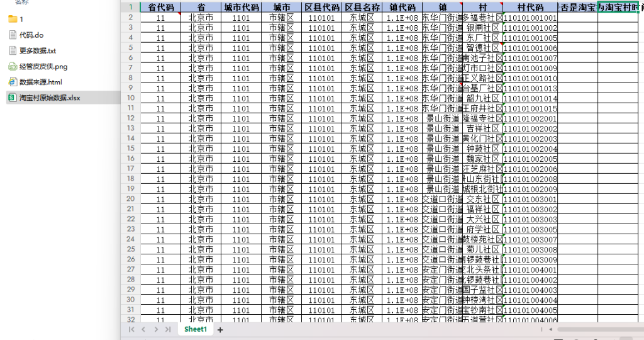The height and width of the screenshot is (340, 644).
Task: Go to the first sheet with the navigation arrow
Action: pos(131,329)
